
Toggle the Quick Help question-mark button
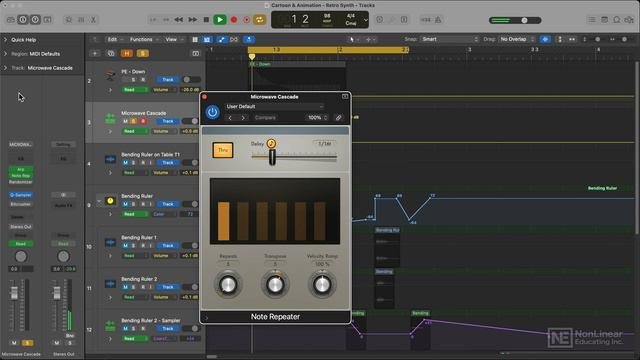pyautogui.click(x=35, y=20)
